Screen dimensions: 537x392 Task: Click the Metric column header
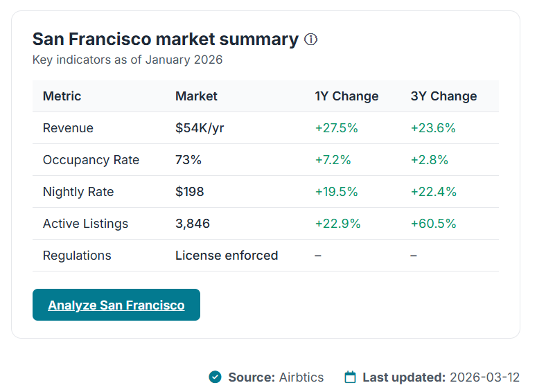click(62, 96)
